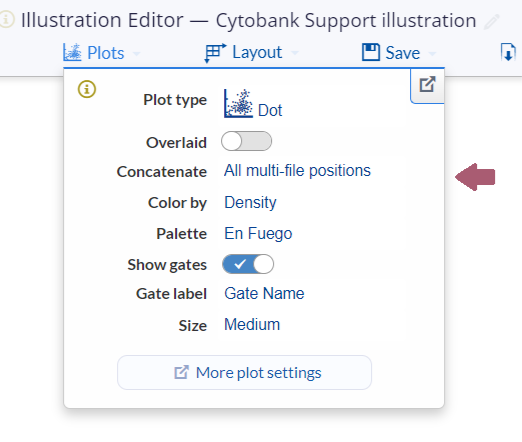The image size is (522, 442).
Task: Click the Dot plot type link
Action: [270, 110]
